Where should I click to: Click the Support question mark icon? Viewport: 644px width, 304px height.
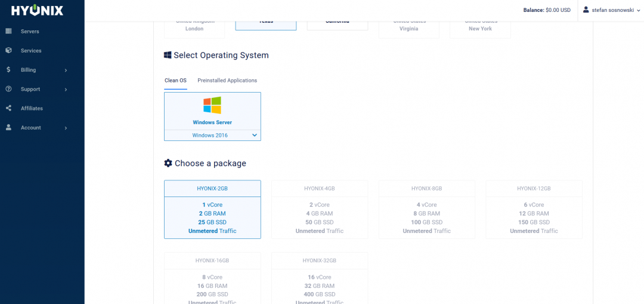click(x=8, y=89)
